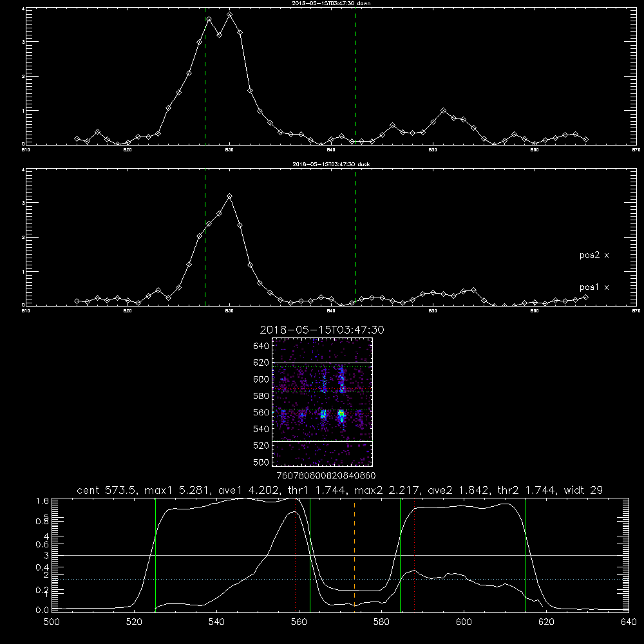Select the "pos2 x" label
Screen dimensions: 644x644
594,255
